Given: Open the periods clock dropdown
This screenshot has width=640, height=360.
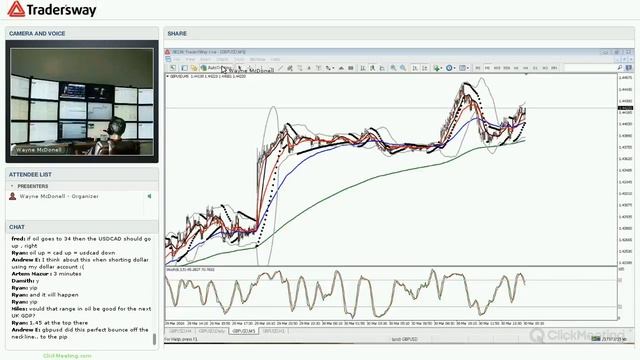Looking at the screenshot, I should pyautogui.click(x=451, y=68).
